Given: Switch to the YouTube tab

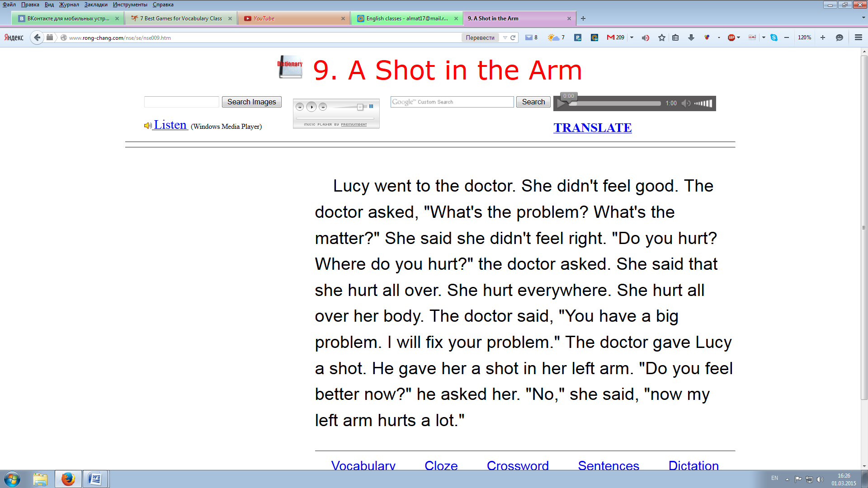Looking at the screenshot, I should 294,19.
